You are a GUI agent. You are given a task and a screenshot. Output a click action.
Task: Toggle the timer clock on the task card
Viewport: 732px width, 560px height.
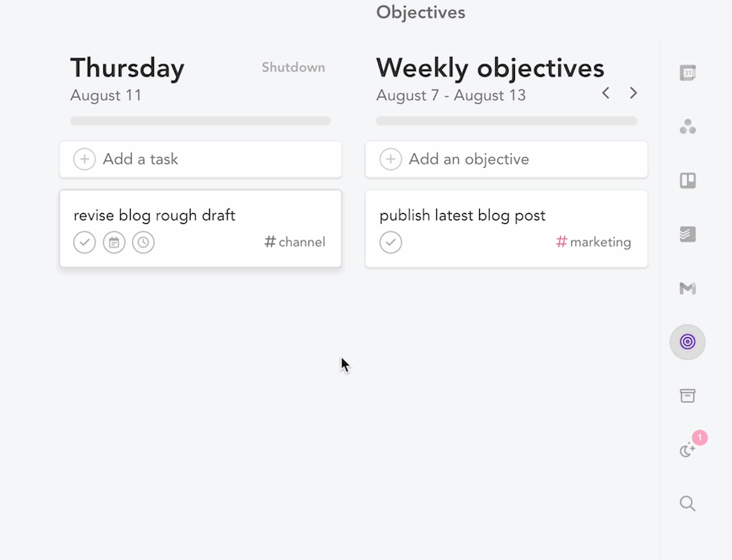click(143, 242)
